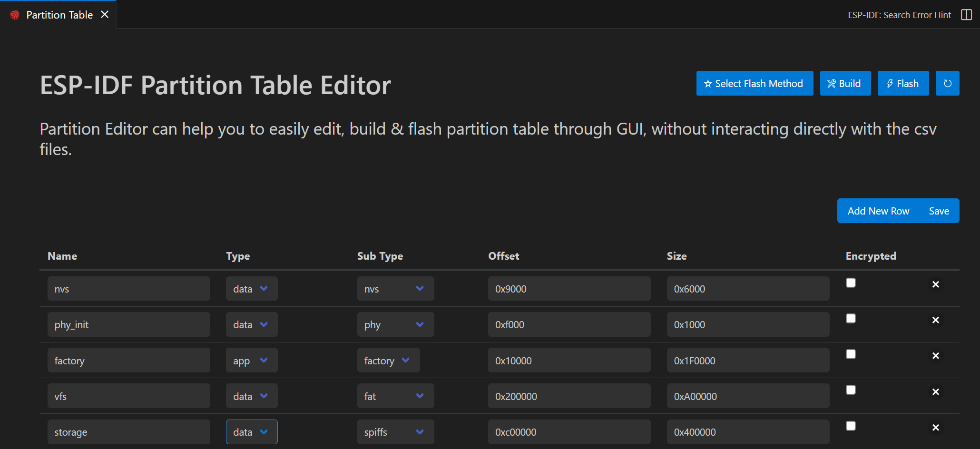Toggle the split editor layout icon

(x=966, y=15)
